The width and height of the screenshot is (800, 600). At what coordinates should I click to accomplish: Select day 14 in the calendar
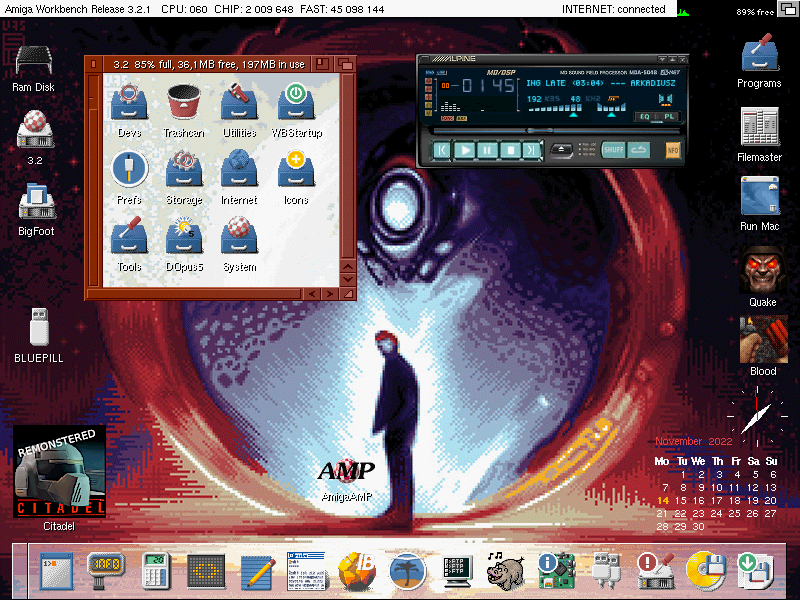click(x=663, y=501)
